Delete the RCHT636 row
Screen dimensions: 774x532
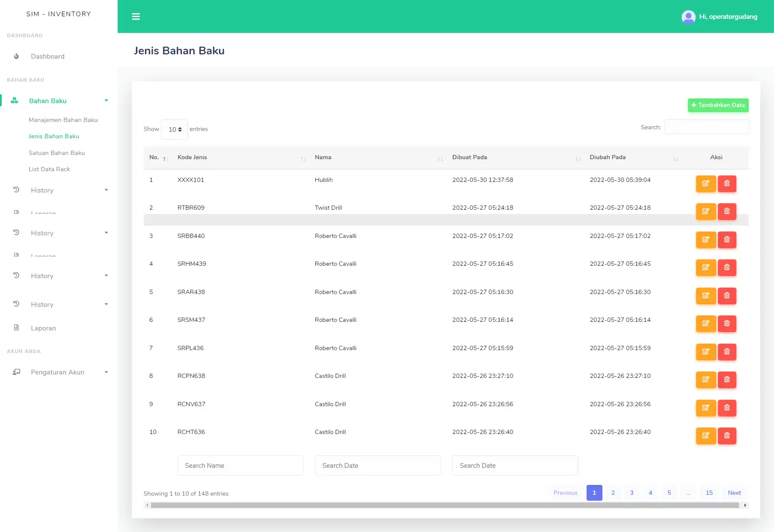(727, 436)
